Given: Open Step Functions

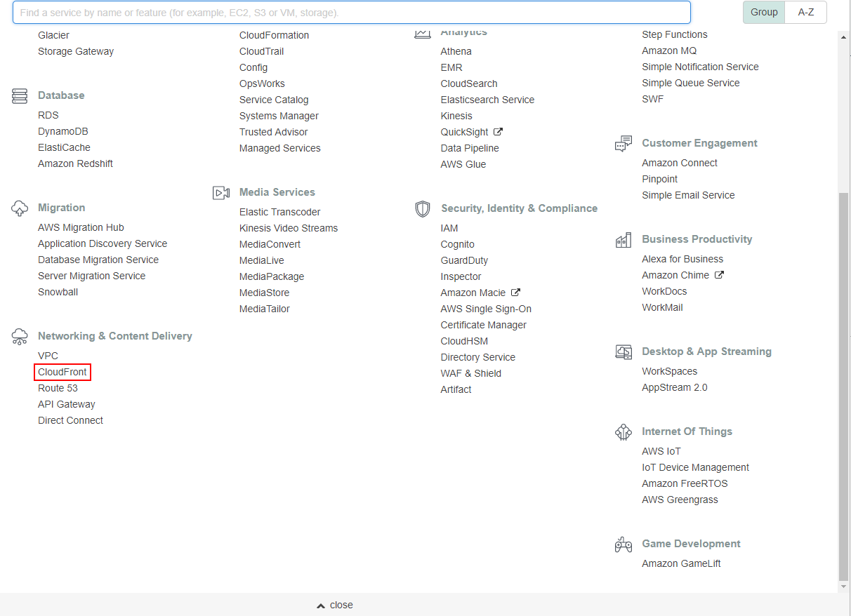Looking at the screenshot, I should click(x=675, y=34).
